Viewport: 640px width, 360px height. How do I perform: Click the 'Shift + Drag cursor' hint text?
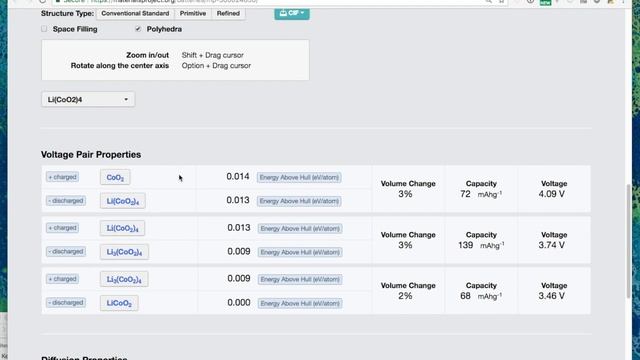click(213, 55)
